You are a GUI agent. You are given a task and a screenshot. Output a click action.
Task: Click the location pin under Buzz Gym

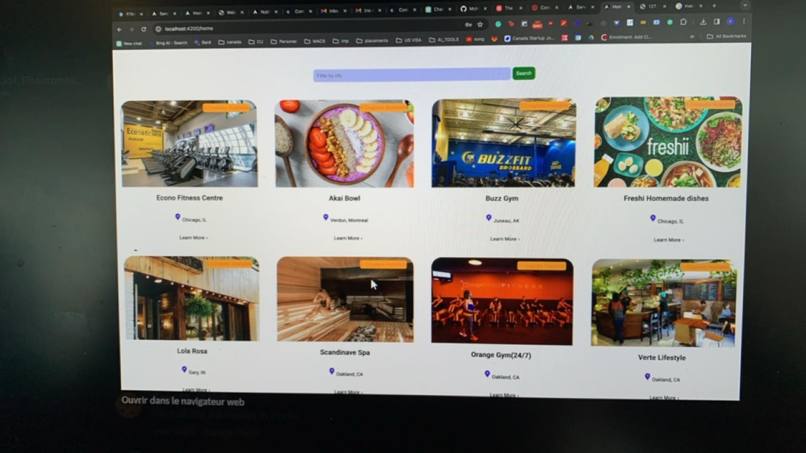pyautogui.click(x=488, y=218)
